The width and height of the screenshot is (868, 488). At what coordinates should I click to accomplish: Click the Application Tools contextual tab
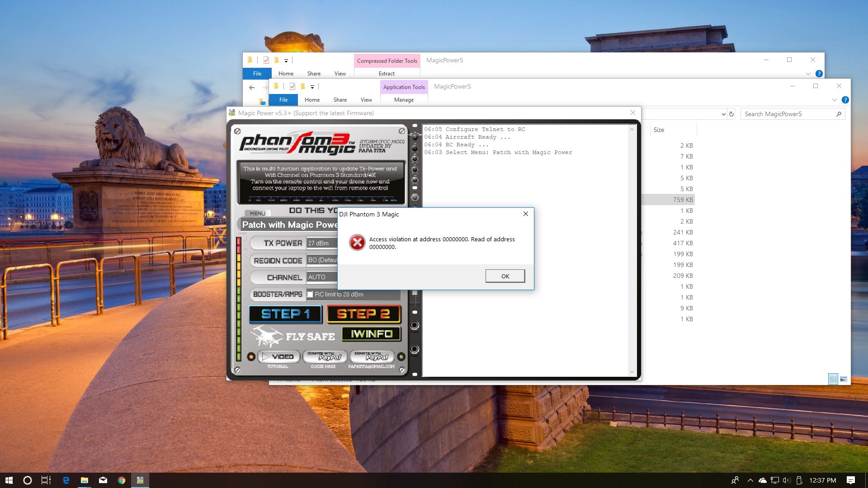tap(404, 87)
